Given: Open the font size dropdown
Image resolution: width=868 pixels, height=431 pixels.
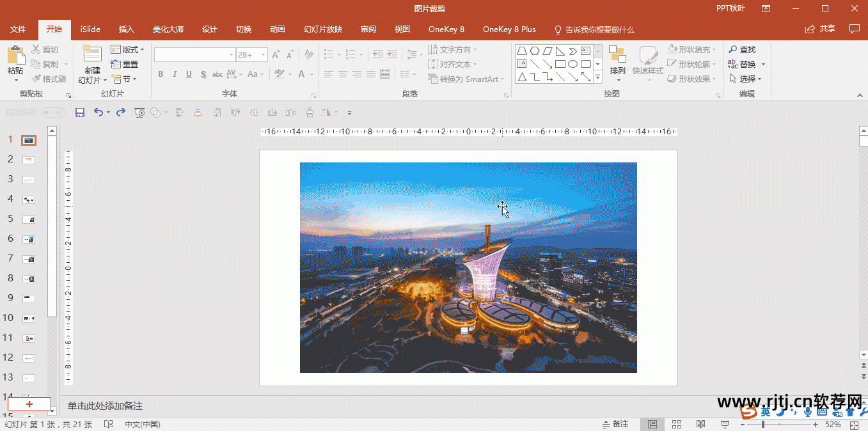Looking at the screenshot, I should [x=263, y=55].
